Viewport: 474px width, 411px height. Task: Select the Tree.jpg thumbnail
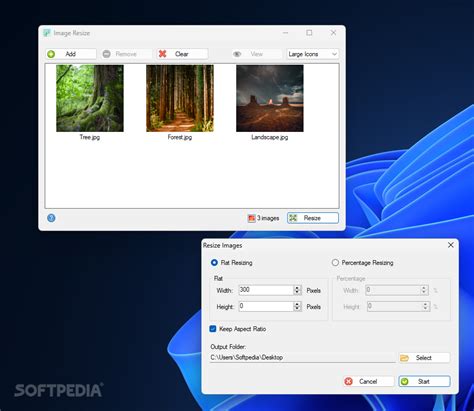(90, 98)
